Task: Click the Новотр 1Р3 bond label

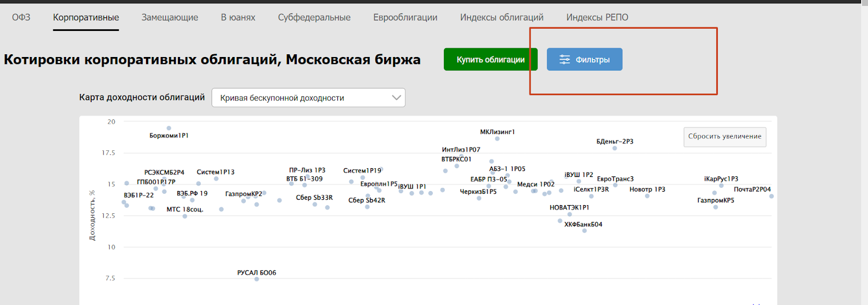Action: point(647,189)
